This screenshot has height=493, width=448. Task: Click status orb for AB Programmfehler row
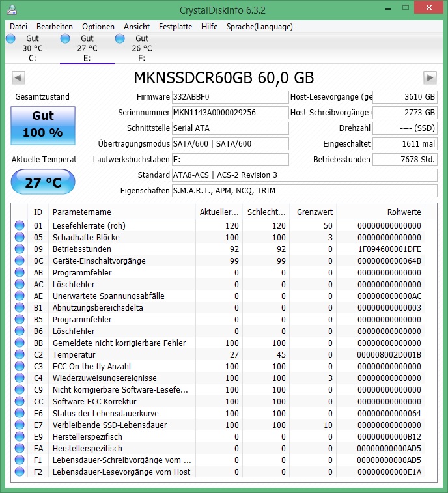coord(20,272)
